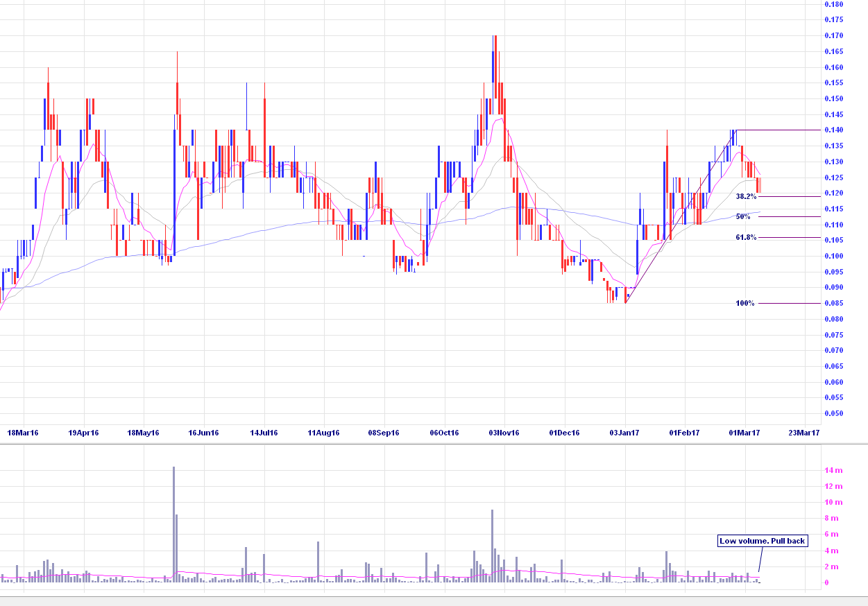Click the 0.170 price axis label

click(833, 35)
